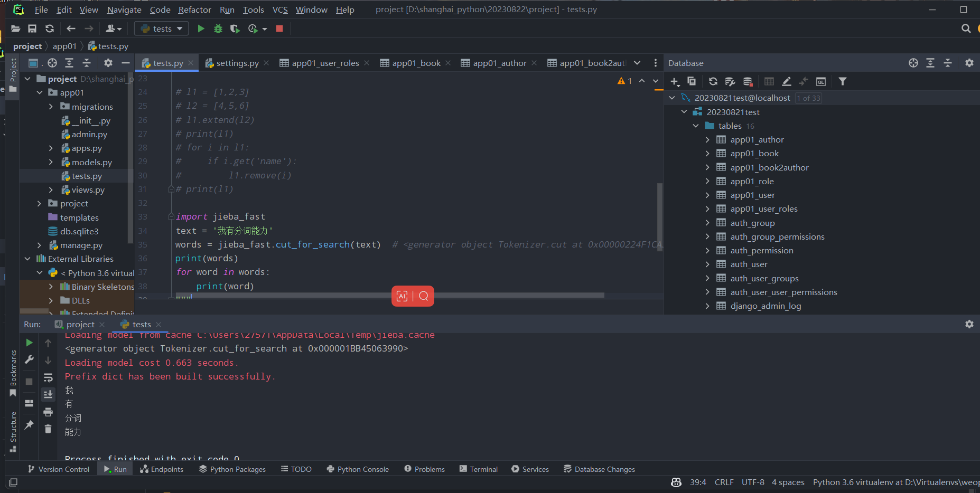Expand the django_admin_log table
Screen dimensions: 980x493
click(x=707, y=306)
